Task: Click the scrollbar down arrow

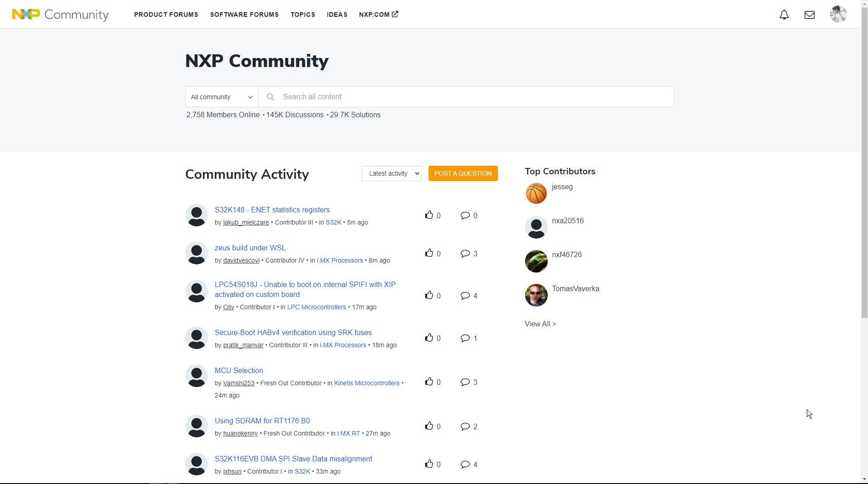Action: pos(864,479)
